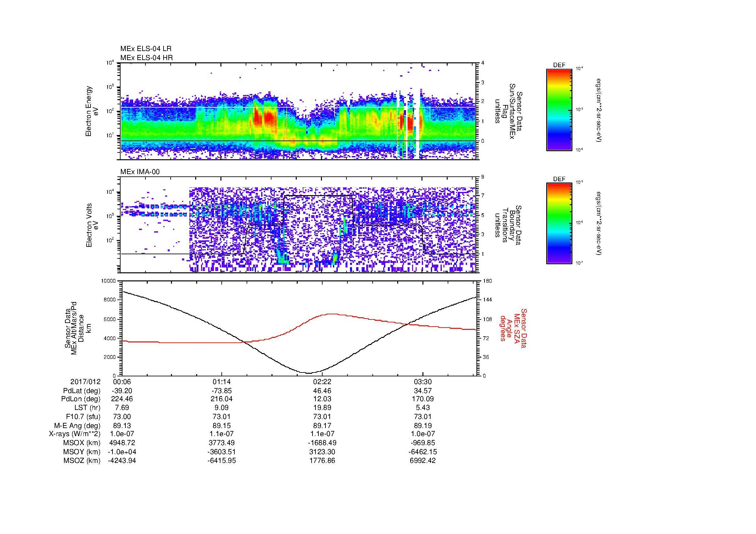Click M-E Ang value '89.19'
The height and width of the screenshot is (534, 756).
click(422, 425)
